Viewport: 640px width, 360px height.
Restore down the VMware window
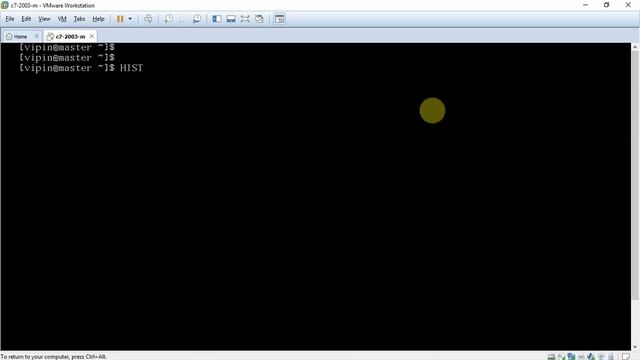click(607, 5)
